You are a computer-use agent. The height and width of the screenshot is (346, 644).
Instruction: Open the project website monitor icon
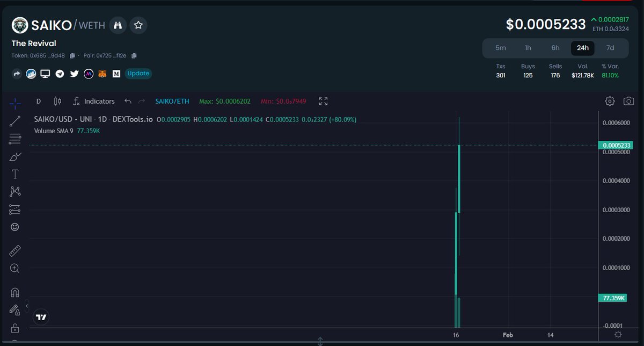46,74
